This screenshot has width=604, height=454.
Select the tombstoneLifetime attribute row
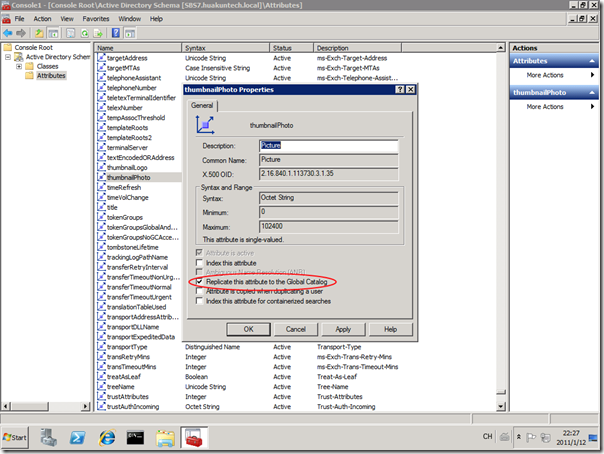(133, 247)
